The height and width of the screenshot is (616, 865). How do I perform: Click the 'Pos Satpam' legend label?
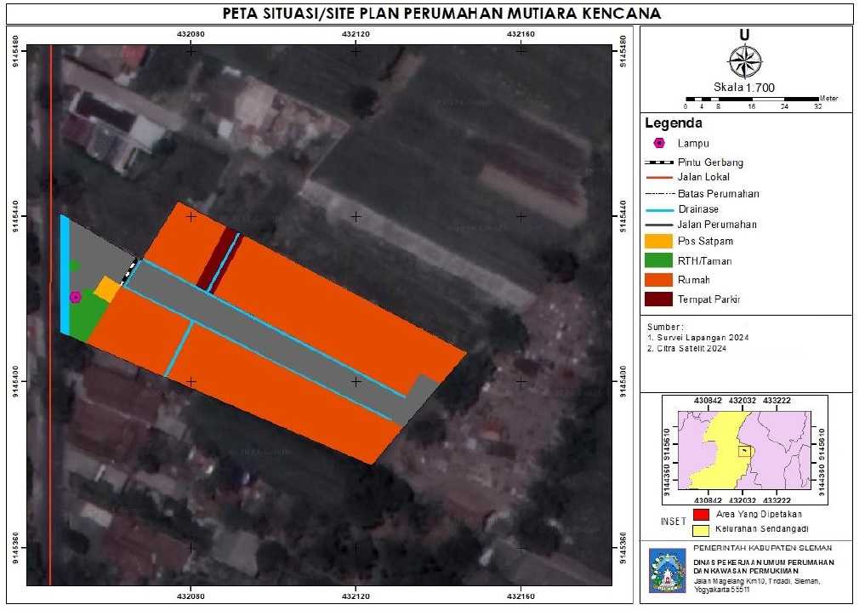click(706, 242)
